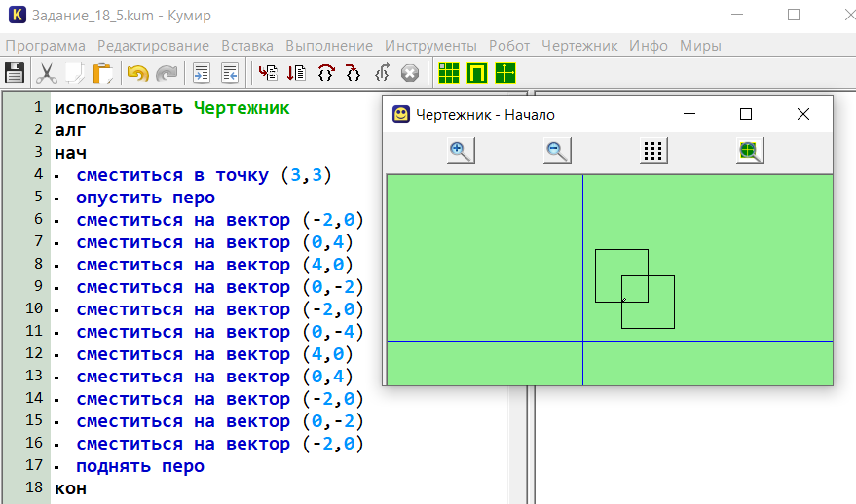Screen dimensions: 856x504
Task: Click the Cut scissors icon
Action: coord(47,73)
